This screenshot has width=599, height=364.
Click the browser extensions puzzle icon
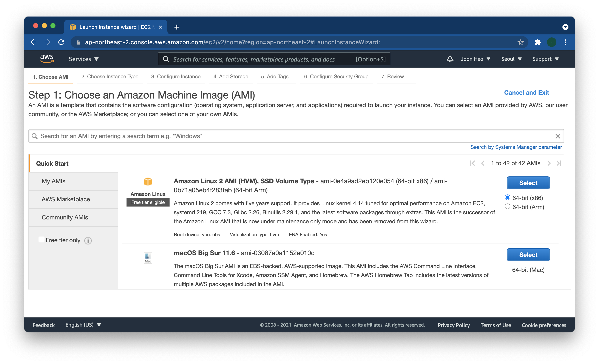tap(538, 42)
